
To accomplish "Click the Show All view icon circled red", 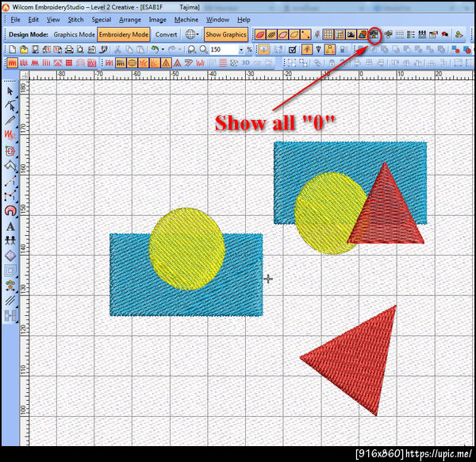I will tap(374, 34).
